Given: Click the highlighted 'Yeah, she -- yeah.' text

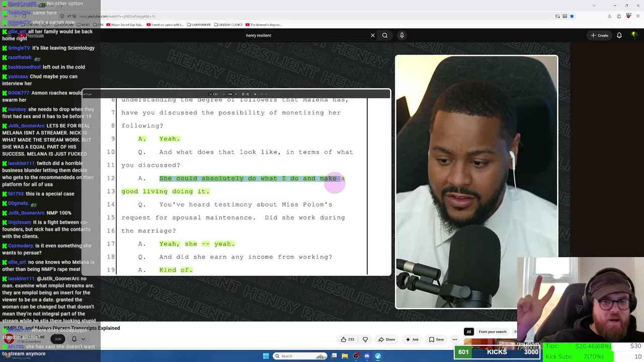Looking at the screenshot, I should tap(197, 244).
